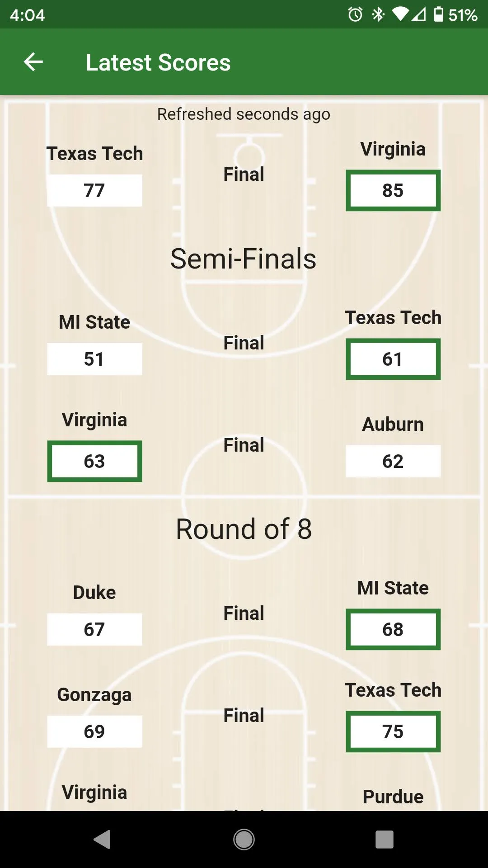Screen dimensions: 488x868
Task: Tap Auburn's score 62 box
Action: (x=393, y=461)
